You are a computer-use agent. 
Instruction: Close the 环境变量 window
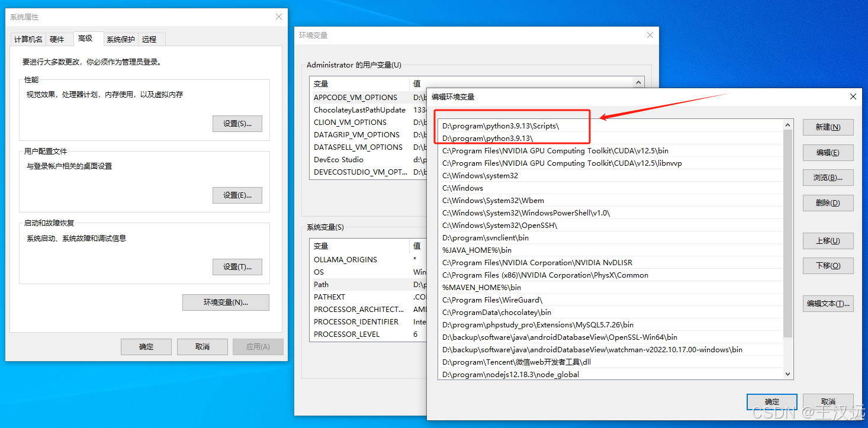[x=650, y=36]
